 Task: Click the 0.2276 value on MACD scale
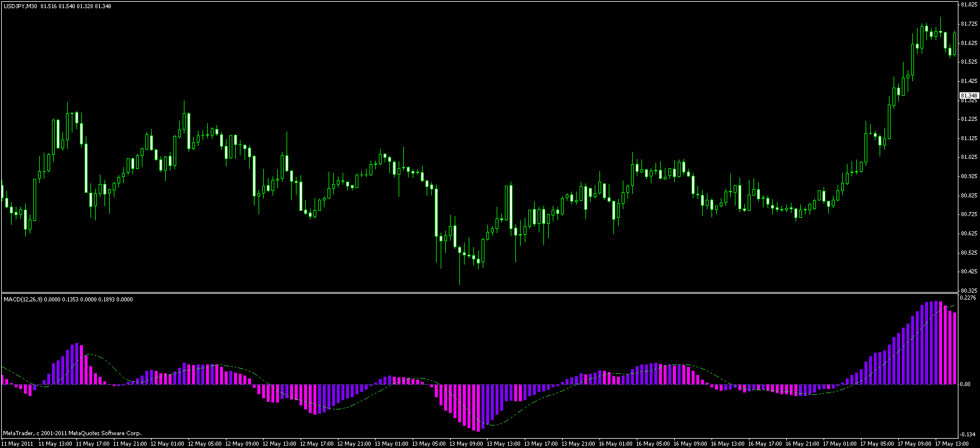click(968, 298)
